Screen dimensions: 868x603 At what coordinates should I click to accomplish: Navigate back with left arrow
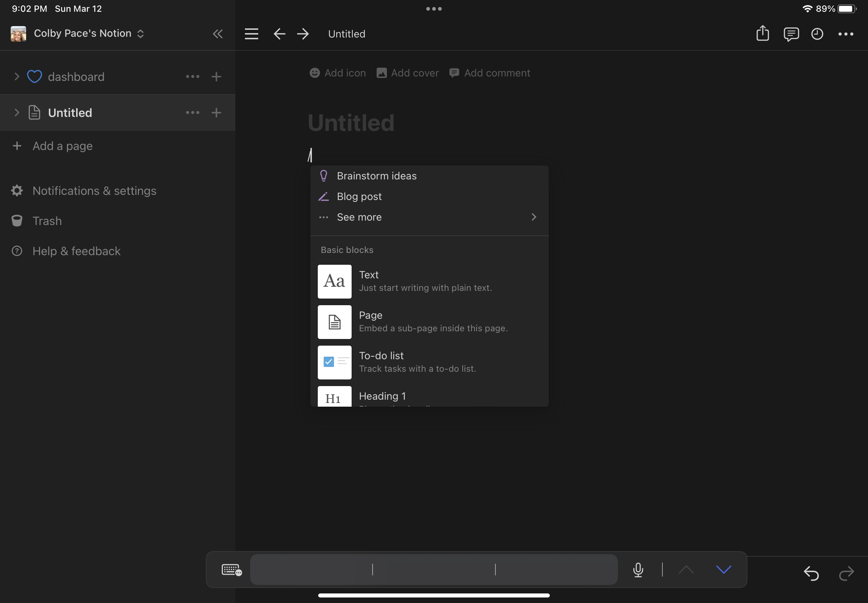pos(279,34)
